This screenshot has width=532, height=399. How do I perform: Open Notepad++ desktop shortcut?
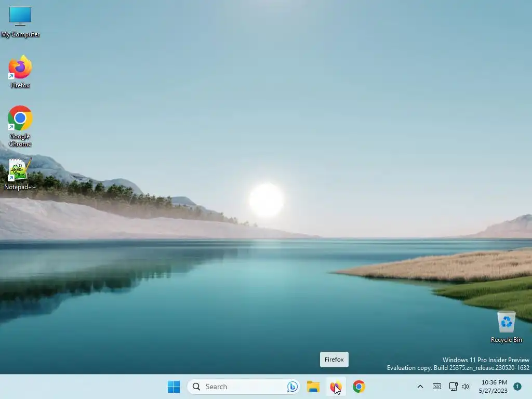pos(20,174)
